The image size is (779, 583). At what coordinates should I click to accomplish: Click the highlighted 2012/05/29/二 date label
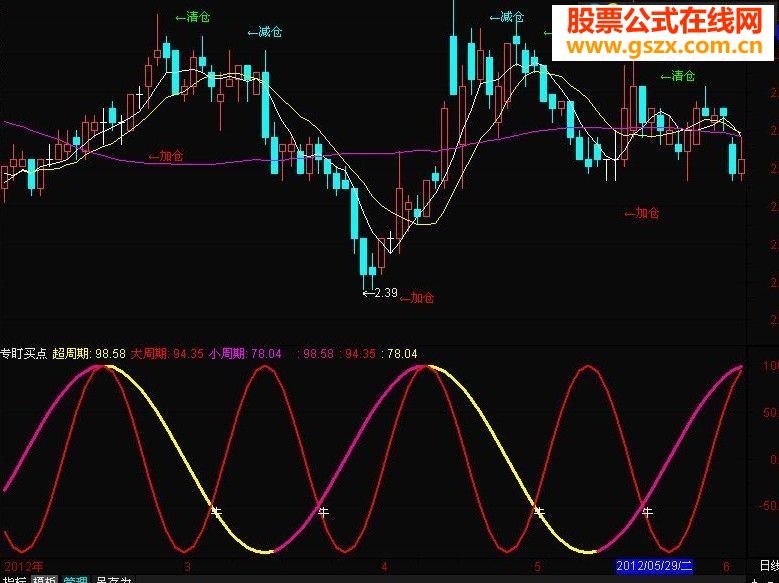[654, 566]
